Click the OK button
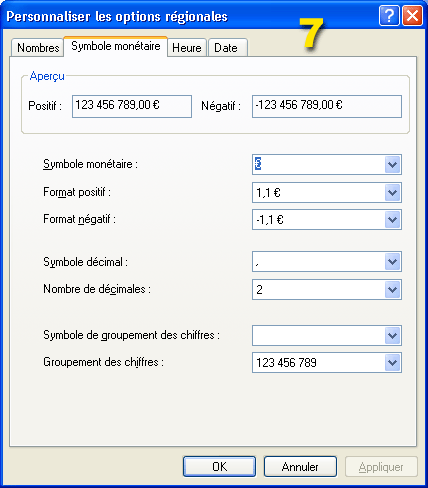 click(219, 467)
